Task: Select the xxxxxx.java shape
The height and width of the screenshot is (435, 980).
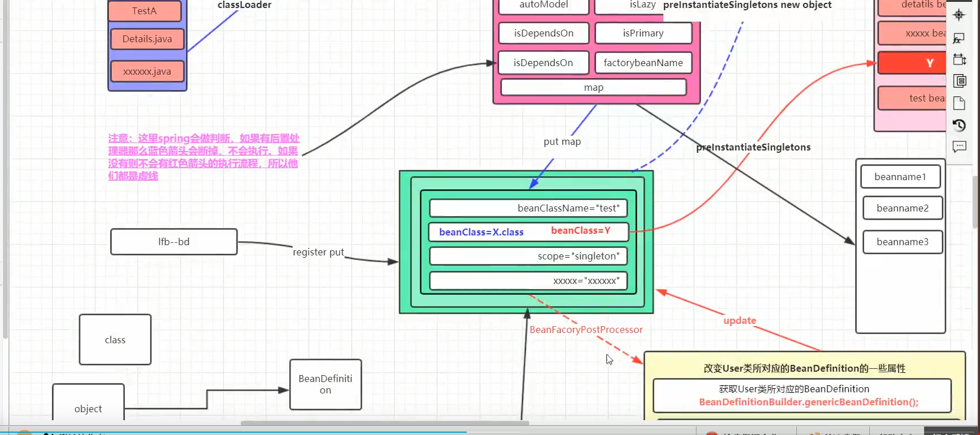Action: (147, 71)
